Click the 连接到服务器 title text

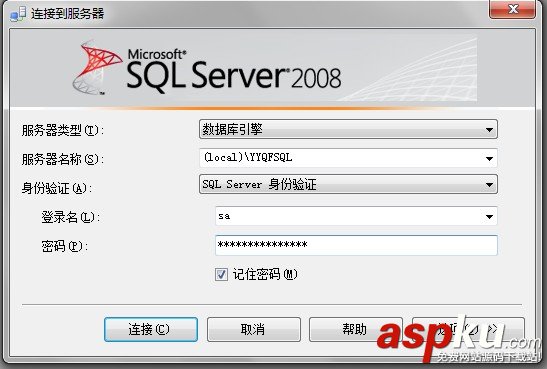point(67,14)
